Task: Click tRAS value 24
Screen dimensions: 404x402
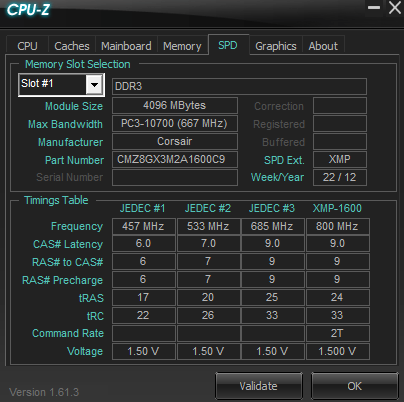Action: [338, 297]
